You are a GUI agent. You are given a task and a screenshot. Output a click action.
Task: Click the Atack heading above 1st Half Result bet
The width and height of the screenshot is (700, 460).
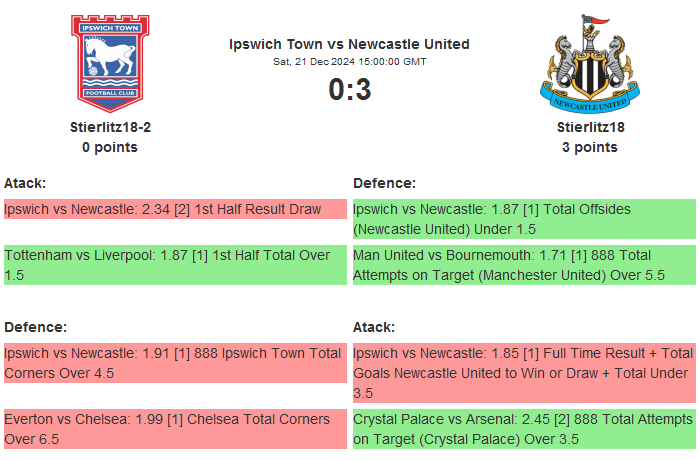click(x=25, y=183)
